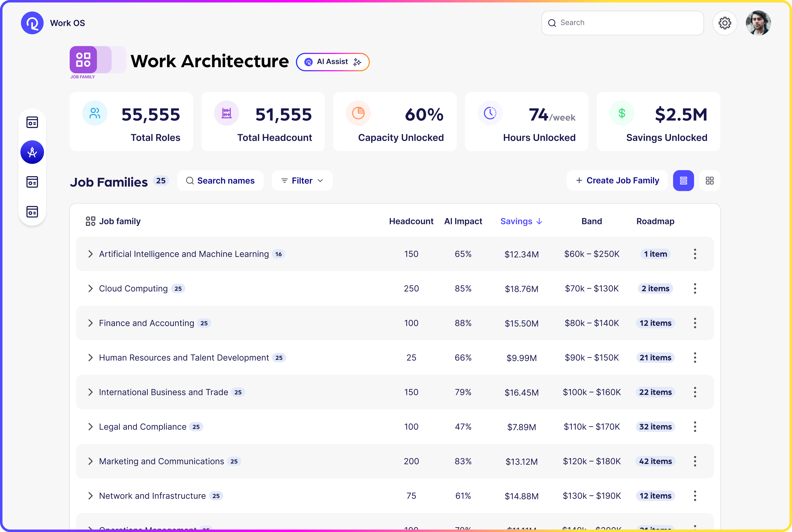Expand International Business and Trade row
This screenshot has height=532, width=792.
[90, 392]
